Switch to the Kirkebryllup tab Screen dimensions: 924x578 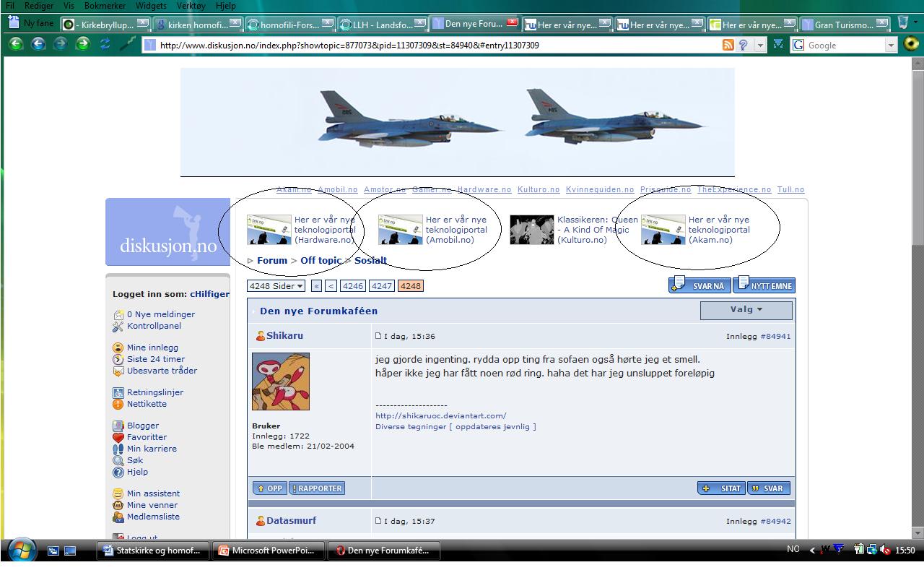pyautogui.click(x=105, y=24)
